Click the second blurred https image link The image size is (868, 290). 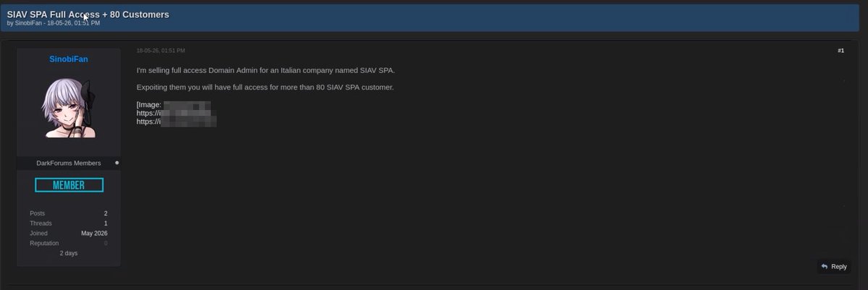(x=176, y=122)
